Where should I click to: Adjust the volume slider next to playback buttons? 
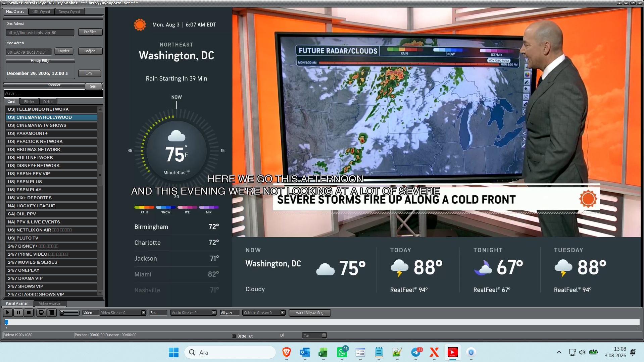pyautogui.click(x=69, y=313)
